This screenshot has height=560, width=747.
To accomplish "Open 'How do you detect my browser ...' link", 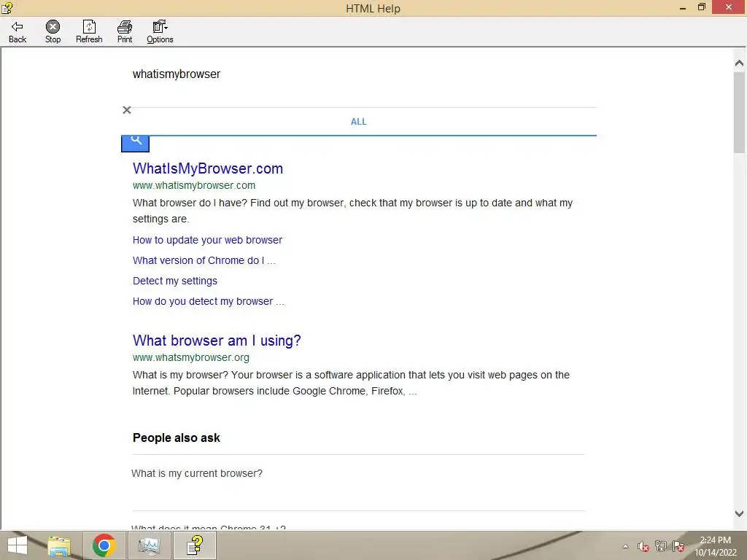I will coord(208,301).
